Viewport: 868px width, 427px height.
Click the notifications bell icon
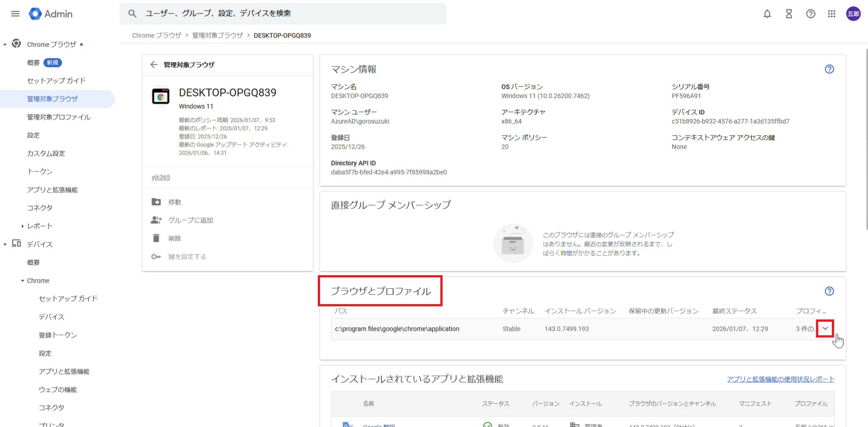767,14
